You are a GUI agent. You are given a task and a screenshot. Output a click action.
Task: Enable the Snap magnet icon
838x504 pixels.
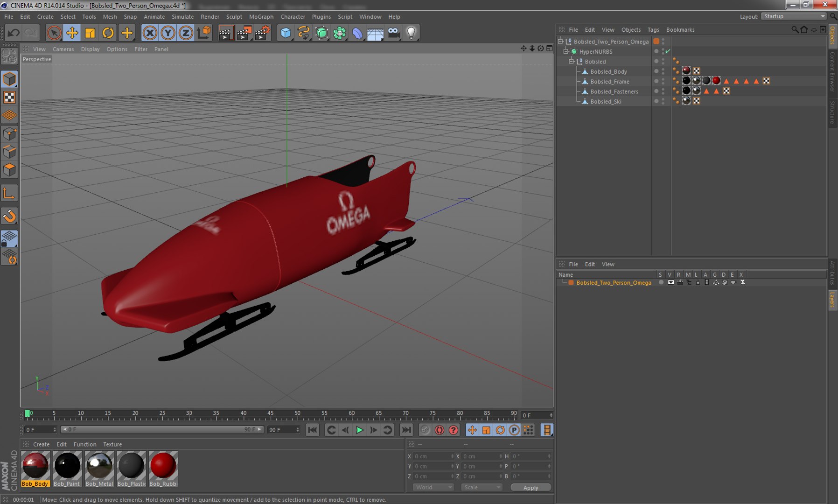9,216
